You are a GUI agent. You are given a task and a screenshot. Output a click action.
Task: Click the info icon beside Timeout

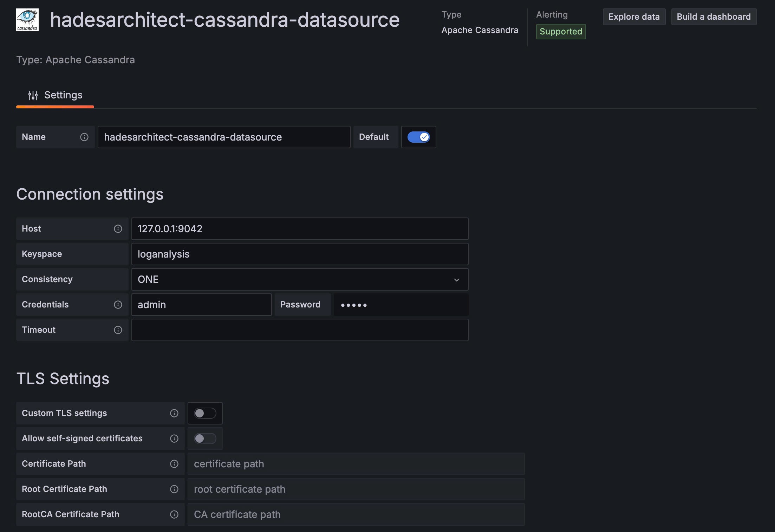pyautogui.click(x=118, y=330)
